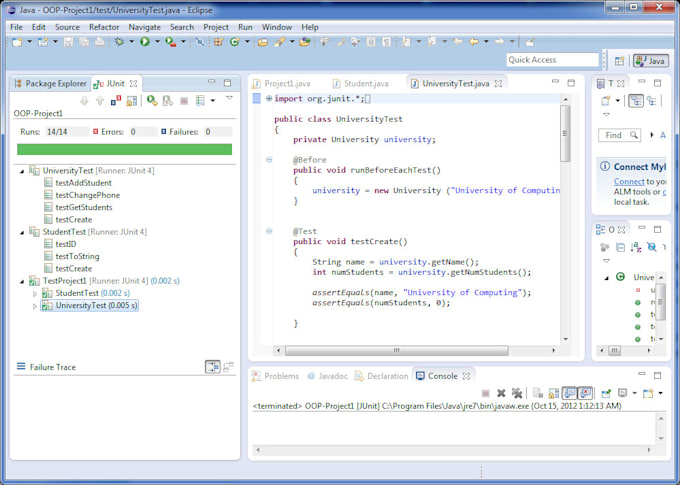
Task: Toggle the Failure Trace stack filter button
Action: 212,367
